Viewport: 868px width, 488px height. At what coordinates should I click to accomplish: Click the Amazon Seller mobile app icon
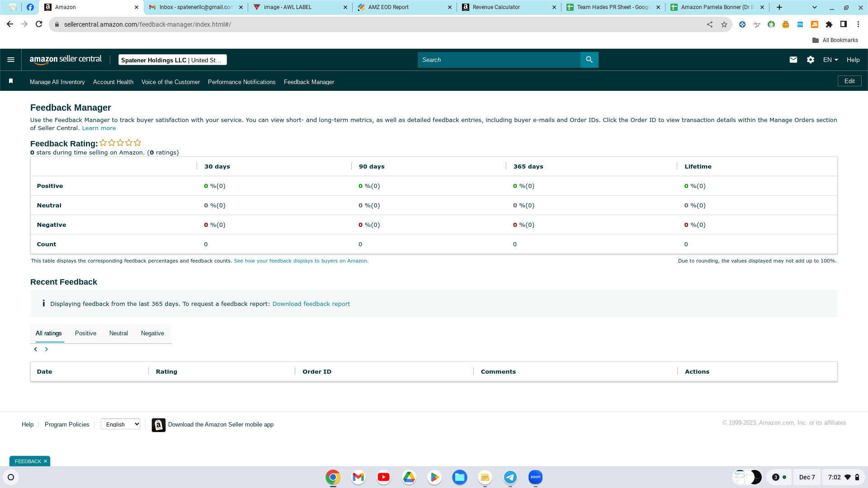tap(159, 425)
